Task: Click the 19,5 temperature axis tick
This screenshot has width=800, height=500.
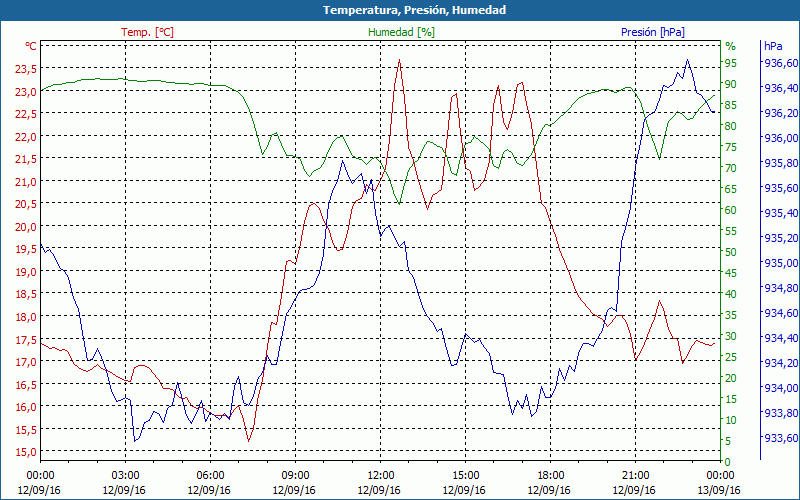Action: [x=27, y=249]
